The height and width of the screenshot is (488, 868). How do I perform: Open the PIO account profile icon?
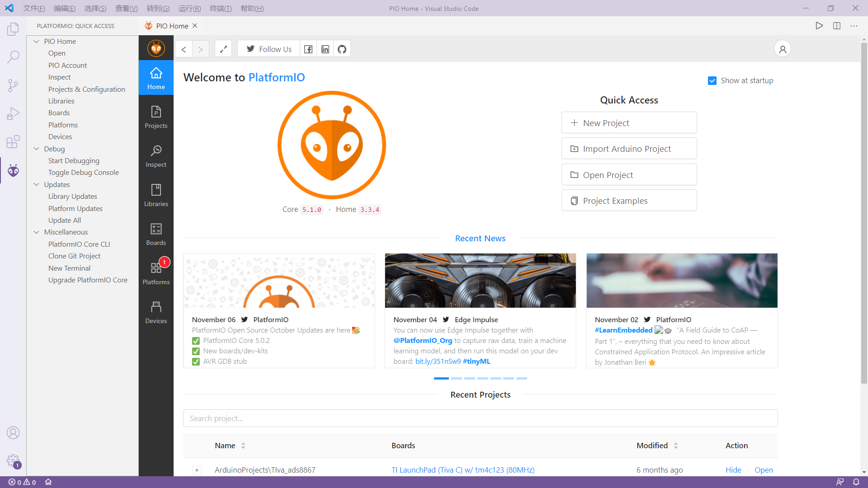click(783, 49)
